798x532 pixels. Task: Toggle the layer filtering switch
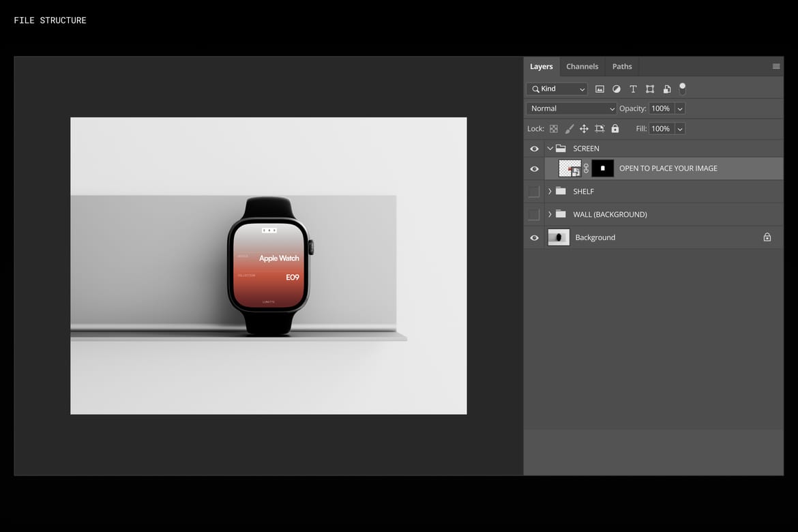point(683,89)
